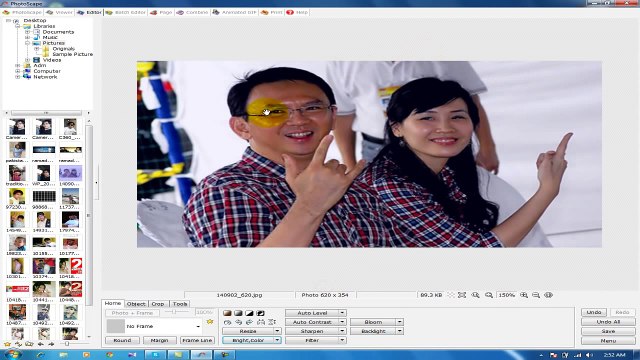Open the Bloom dropdown arrow
Viewport: 640px width, 360px height.
click(x=400, y=322)
